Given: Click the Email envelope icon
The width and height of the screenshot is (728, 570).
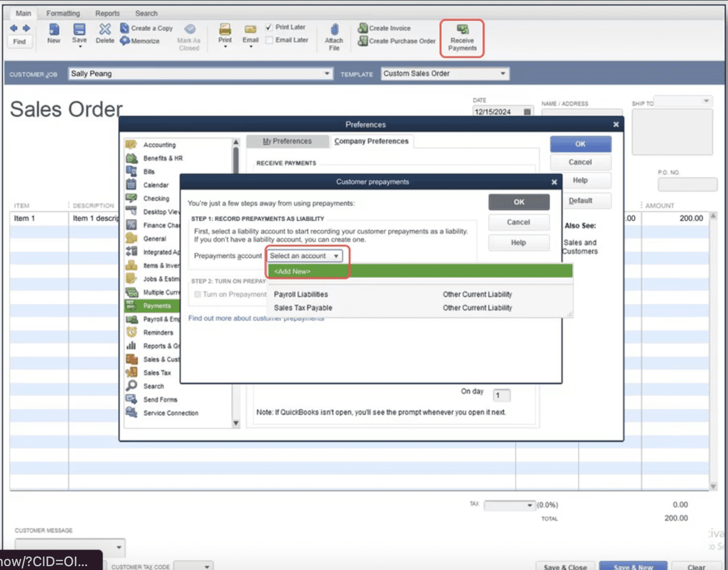Looking at the screenshot, I should click(x=250, y=29).
